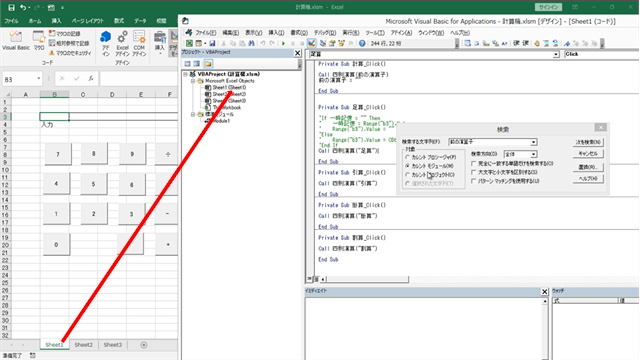Start マクロの記録 in the code group

64,33
